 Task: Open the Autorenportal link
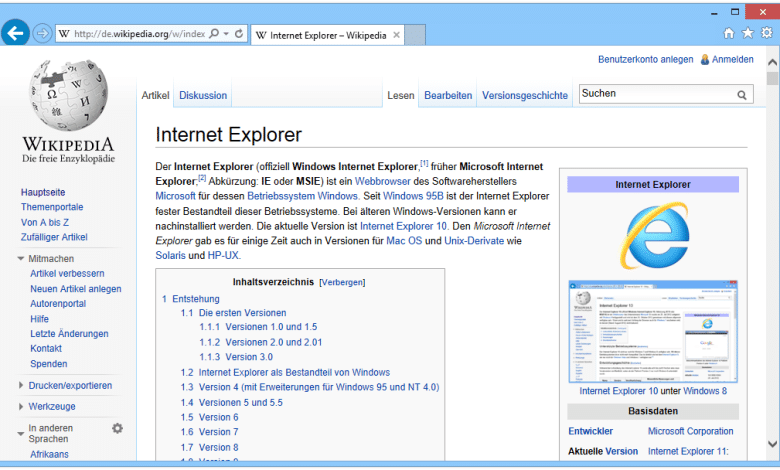[58, 303]
